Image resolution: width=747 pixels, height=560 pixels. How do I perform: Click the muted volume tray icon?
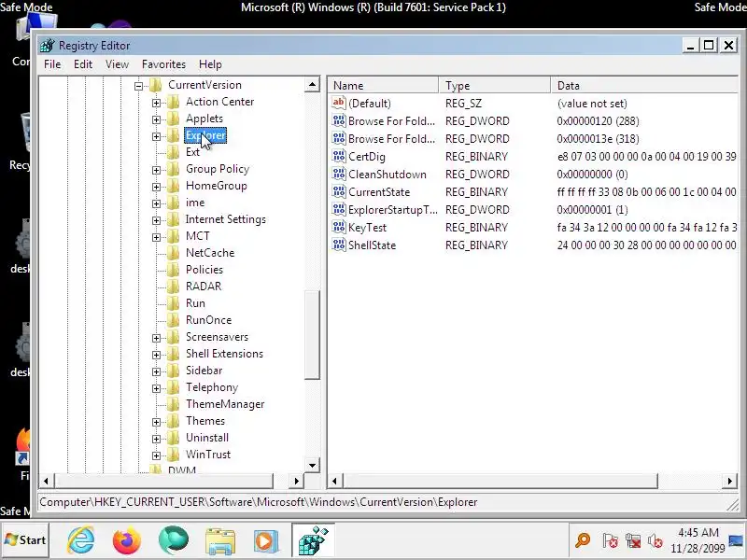(655, 541)
